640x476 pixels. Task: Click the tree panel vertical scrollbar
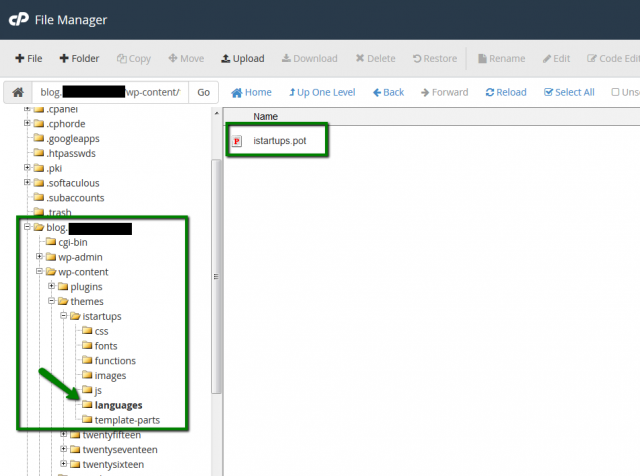[217, 276]
